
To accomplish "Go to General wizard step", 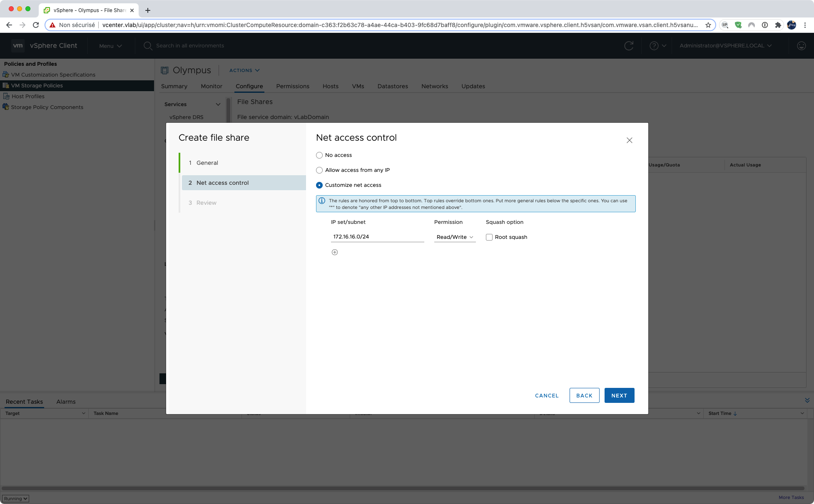I will click(207, 163).
